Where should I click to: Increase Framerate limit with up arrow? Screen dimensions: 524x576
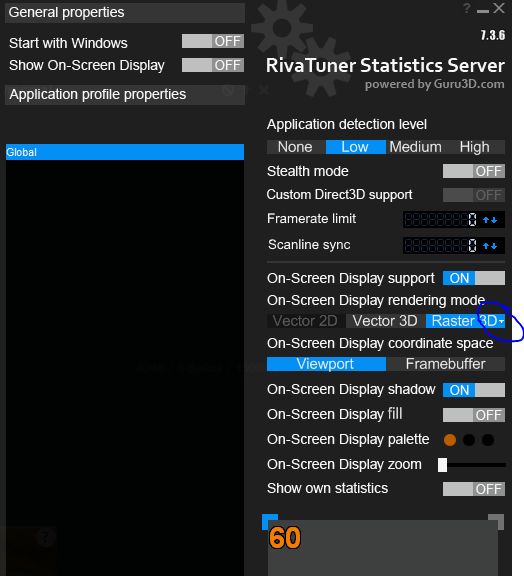[486, 220]
